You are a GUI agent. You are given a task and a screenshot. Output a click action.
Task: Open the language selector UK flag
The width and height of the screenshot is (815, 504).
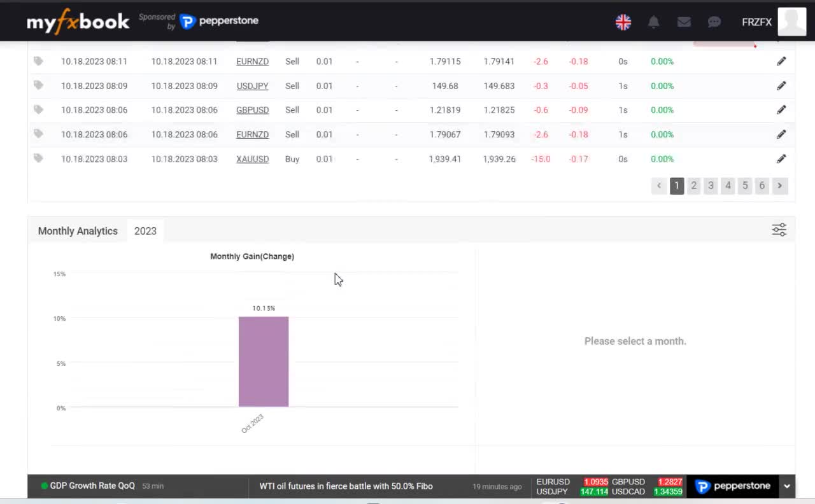[623, 22]
